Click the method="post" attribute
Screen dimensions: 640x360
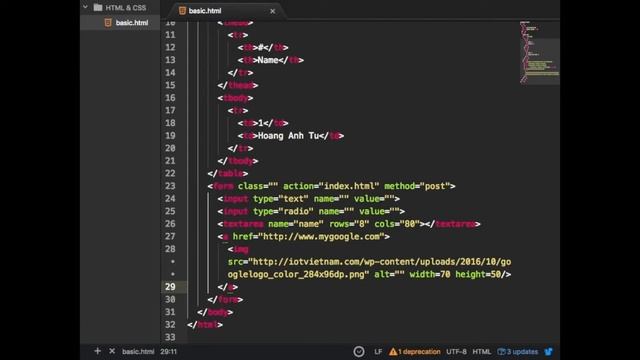coord(417,186)
